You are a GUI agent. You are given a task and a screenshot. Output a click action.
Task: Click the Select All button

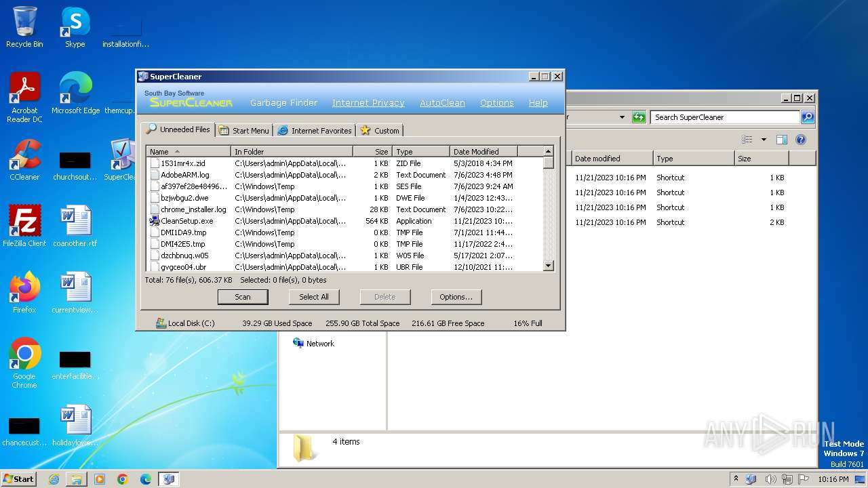[x=314, y=297]
